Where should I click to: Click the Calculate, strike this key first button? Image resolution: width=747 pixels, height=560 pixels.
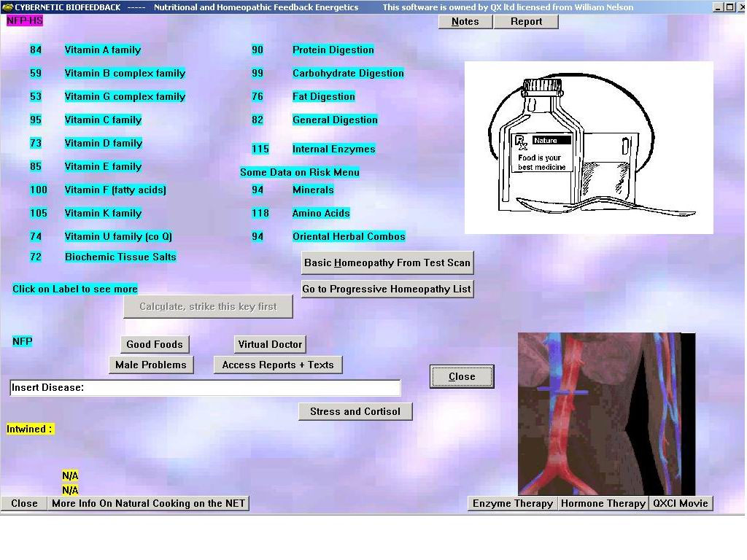coord(208,307)
